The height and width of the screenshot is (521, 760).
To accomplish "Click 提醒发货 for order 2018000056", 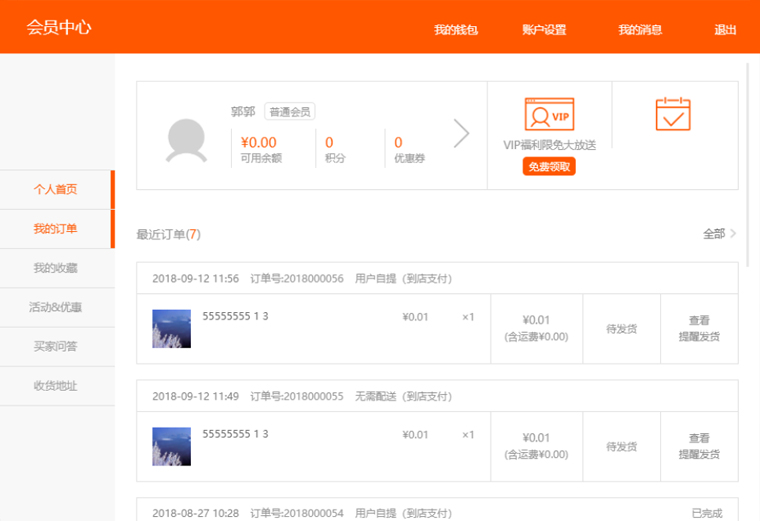I will click(x=699, y=337).
